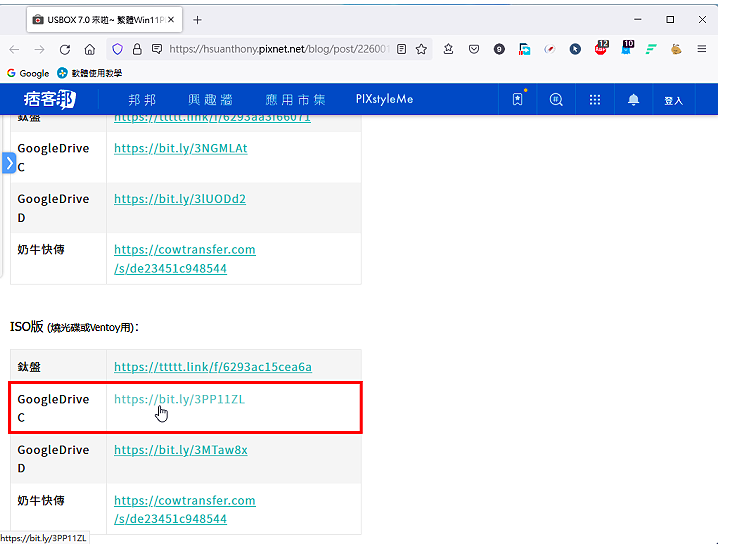Open the extension icon with blue square and orange corners
The width and height of the screenshot is (748, 558).
coord(524,49)
